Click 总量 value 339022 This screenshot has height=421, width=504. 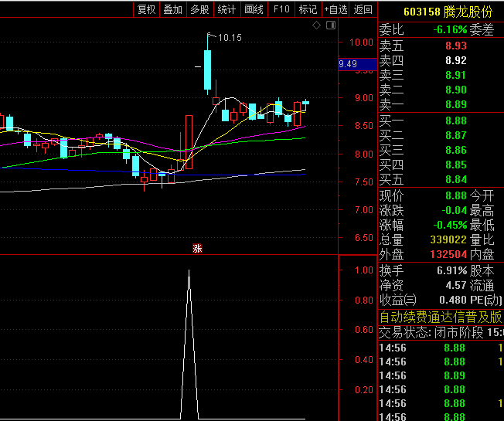[448, 239]
